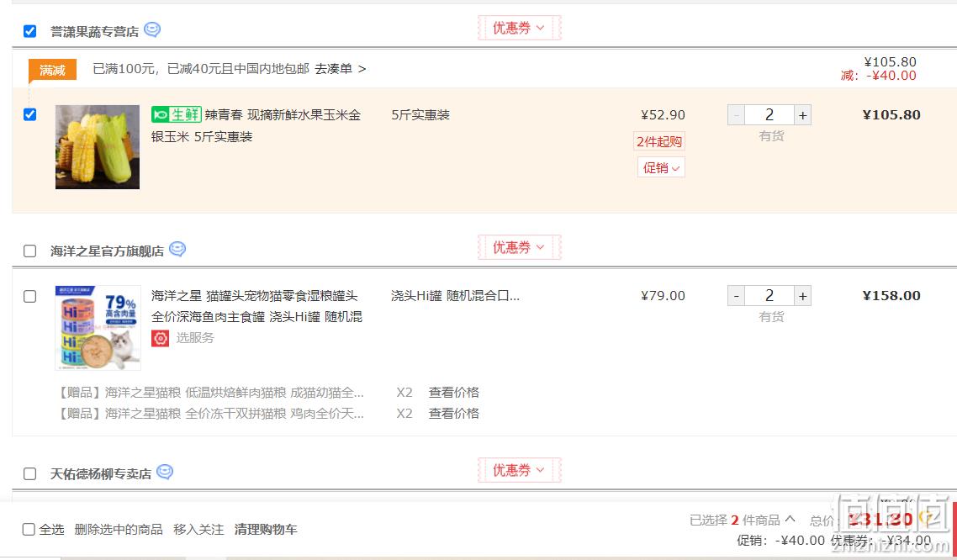Select the cat canned food item checkbox
This screenshot has height=560, width=957.
point(30,297)
